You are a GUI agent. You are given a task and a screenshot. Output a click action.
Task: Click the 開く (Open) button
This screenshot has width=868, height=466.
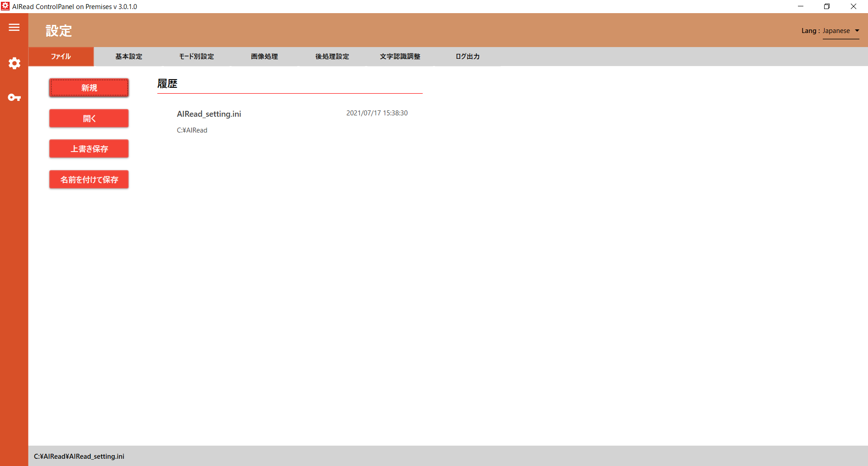(x=89, y=118)
